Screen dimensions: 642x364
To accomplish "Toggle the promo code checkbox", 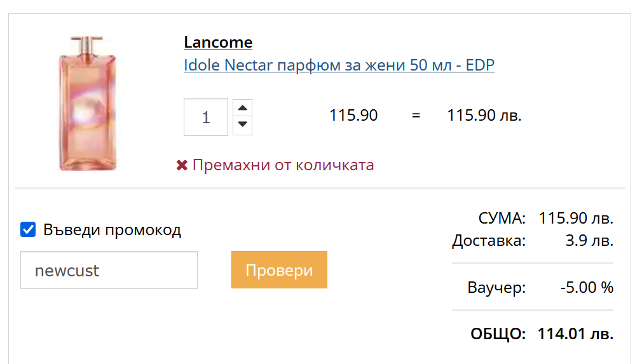I will [28, 229].
